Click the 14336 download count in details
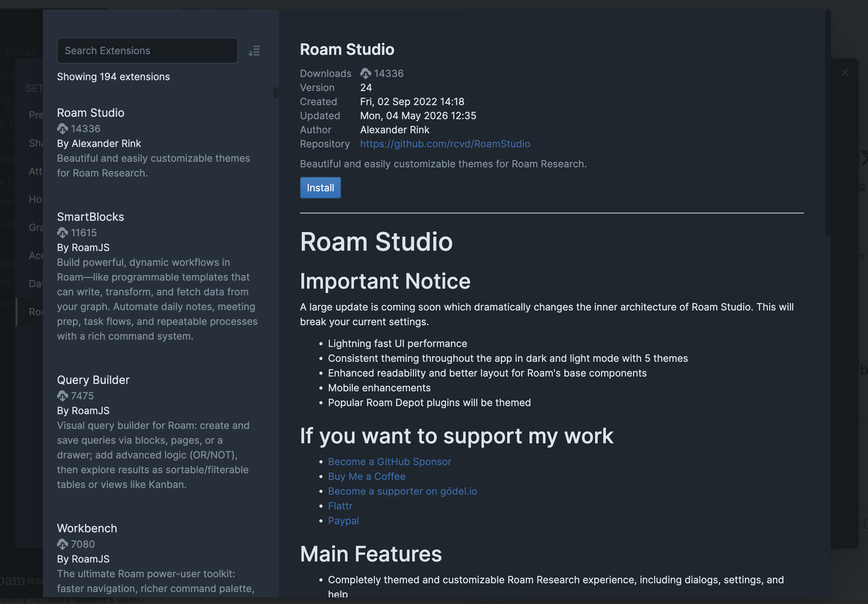868x604 pixels. coord(389,73)
